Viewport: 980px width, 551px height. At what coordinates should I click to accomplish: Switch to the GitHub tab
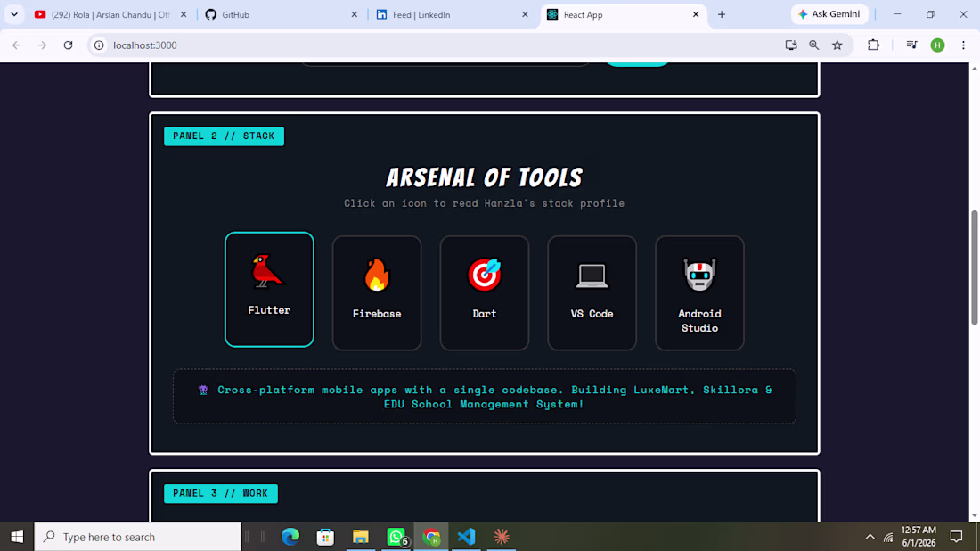(x=282, y=14)
